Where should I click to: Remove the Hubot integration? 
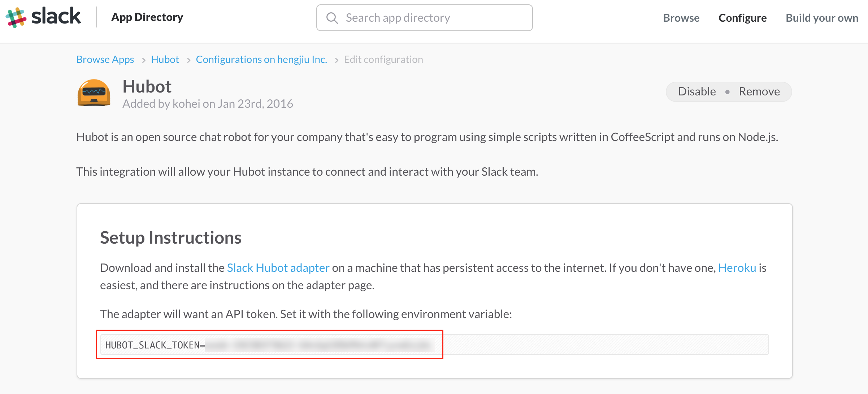tap(759, 91)
